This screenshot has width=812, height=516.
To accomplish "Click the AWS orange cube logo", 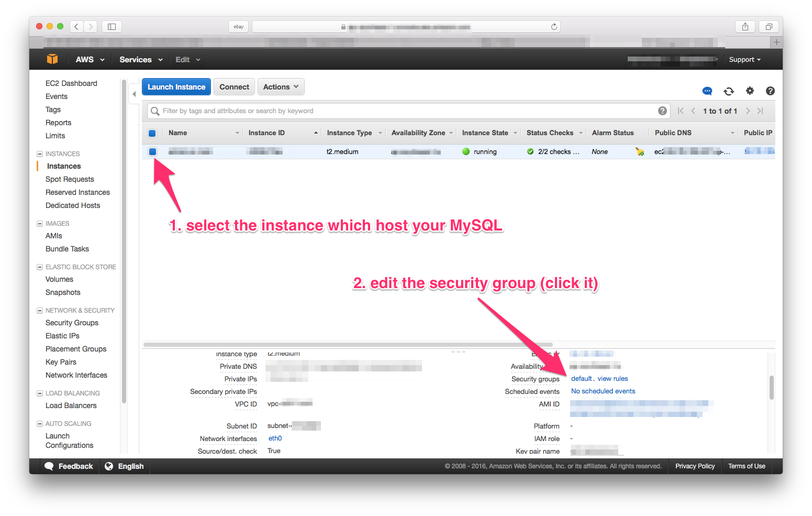I will [x=52, y=59].
